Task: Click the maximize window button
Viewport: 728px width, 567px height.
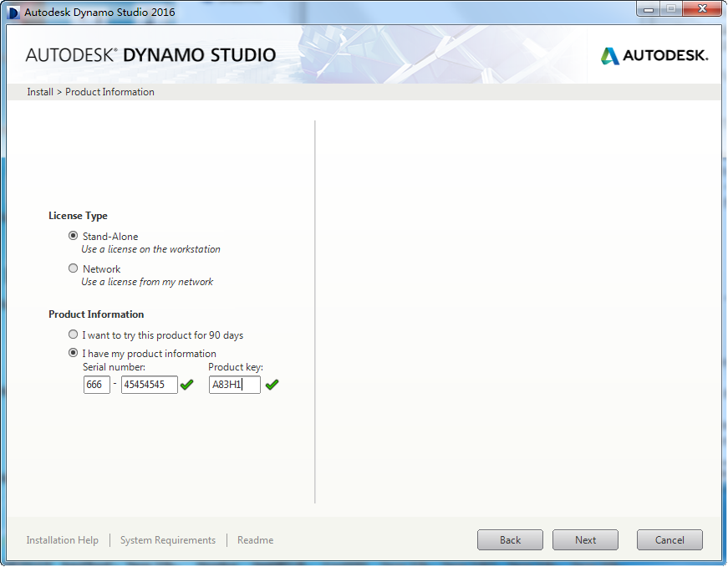Action: click(x=671, y=9)
